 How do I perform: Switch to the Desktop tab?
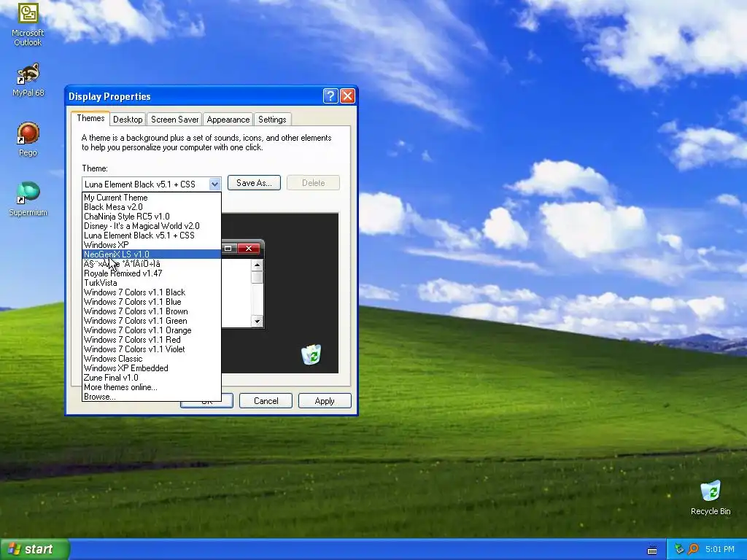[x=128, y=120]
